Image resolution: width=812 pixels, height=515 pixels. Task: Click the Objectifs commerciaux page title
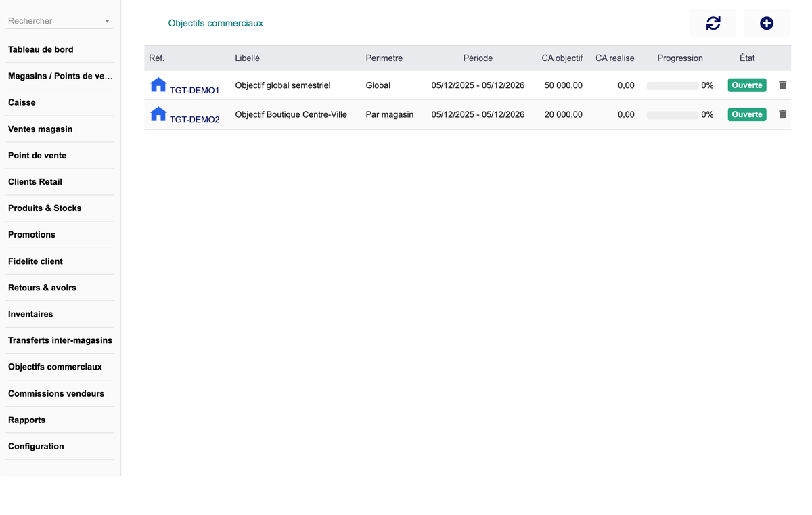(x=216, y=23)
